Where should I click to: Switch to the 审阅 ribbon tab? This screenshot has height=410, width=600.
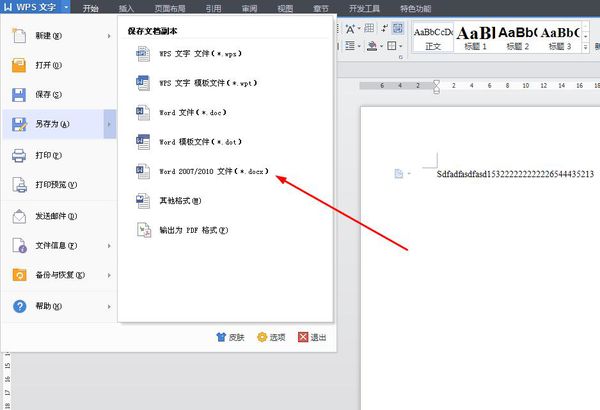click(249, 8)
